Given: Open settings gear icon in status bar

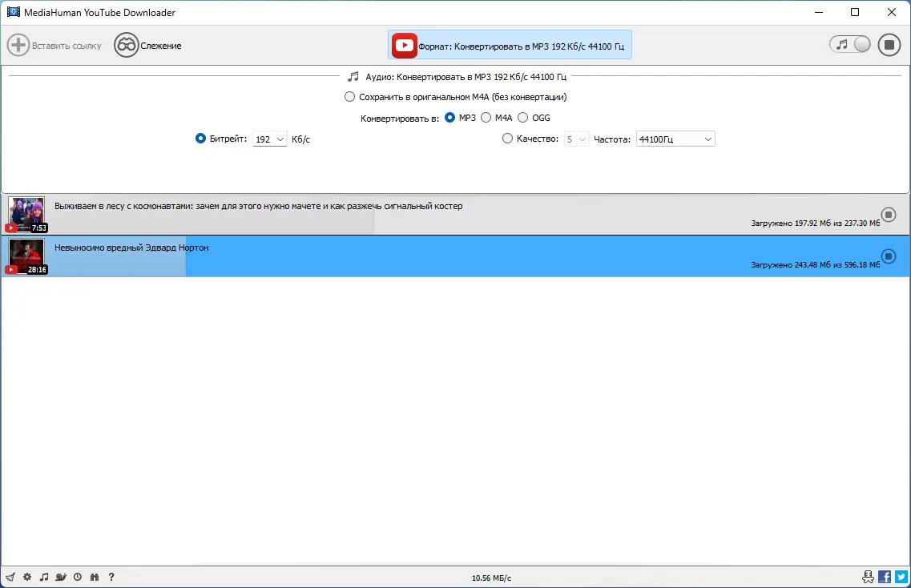Looking at the screenshot, I should [x=27, y=577].
